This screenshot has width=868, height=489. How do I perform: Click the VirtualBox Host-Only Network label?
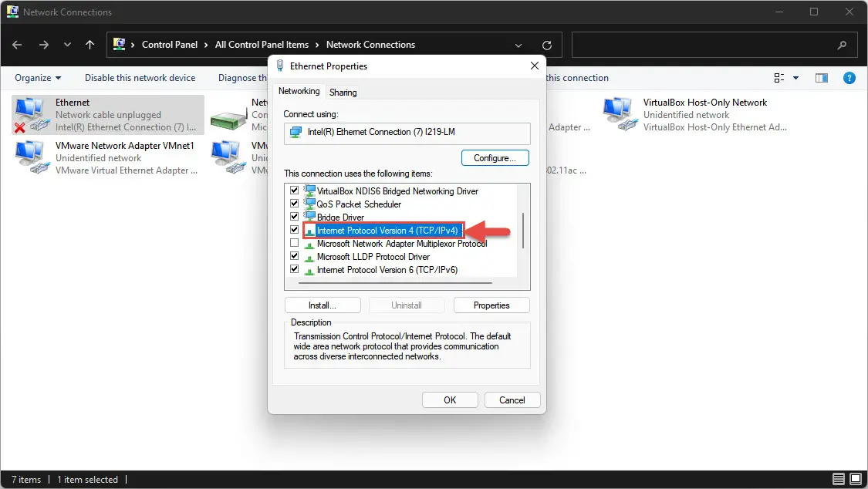pos(704,103)
